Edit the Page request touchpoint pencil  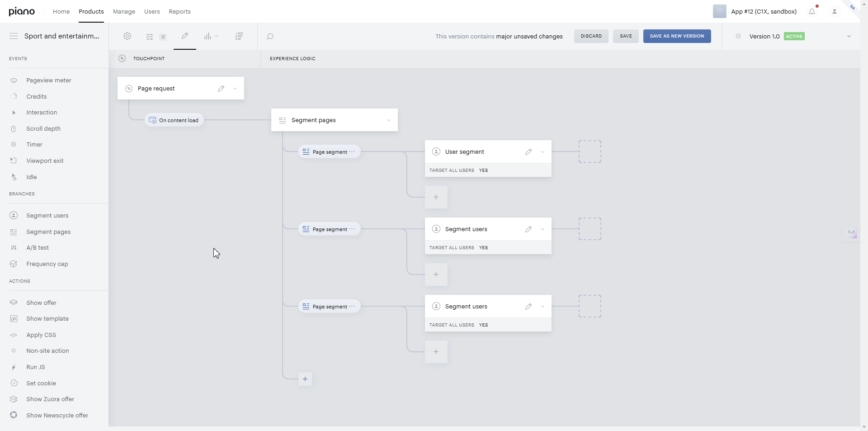[221, 89]
